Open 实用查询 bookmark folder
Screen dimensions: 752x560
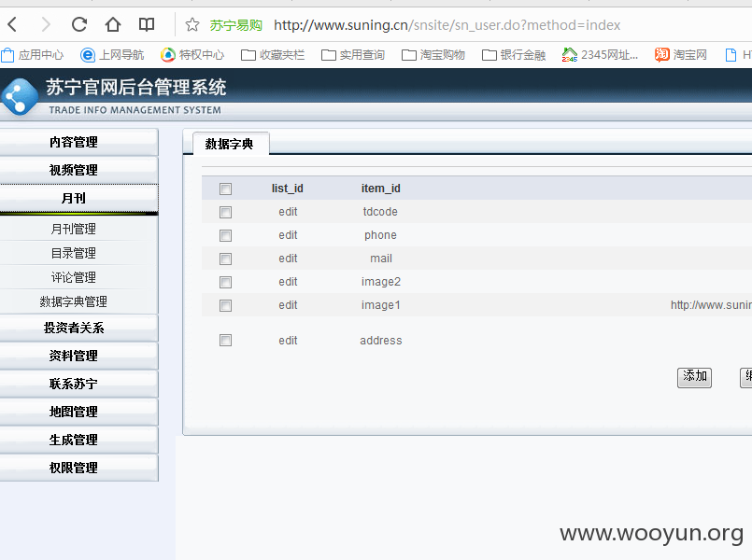click(x=352, y=55)
